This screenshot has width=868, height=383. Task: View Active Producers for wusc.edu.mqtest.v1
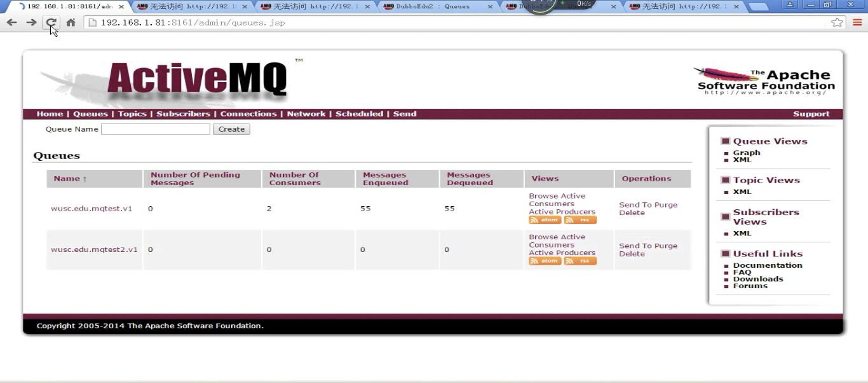coord(562,212)
